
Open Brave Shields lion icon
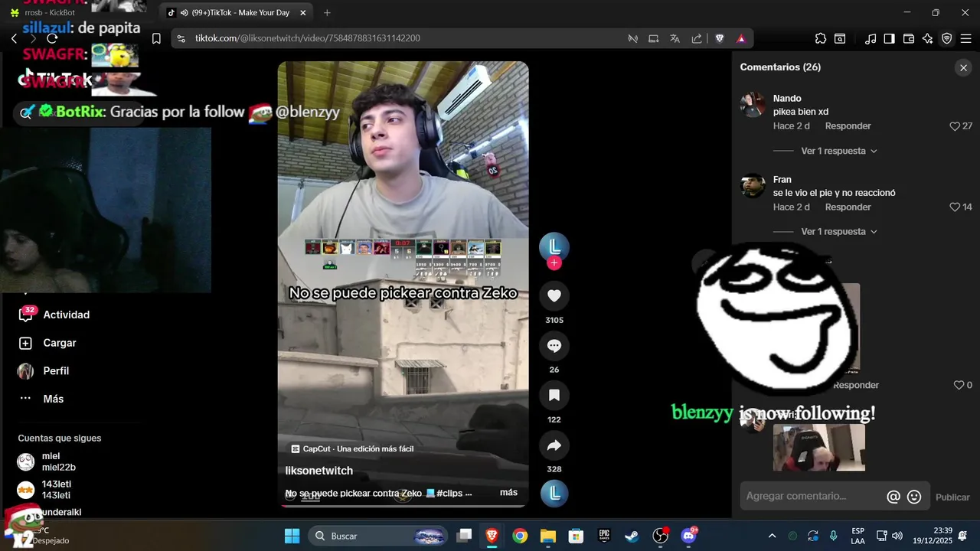coord(720,38)
